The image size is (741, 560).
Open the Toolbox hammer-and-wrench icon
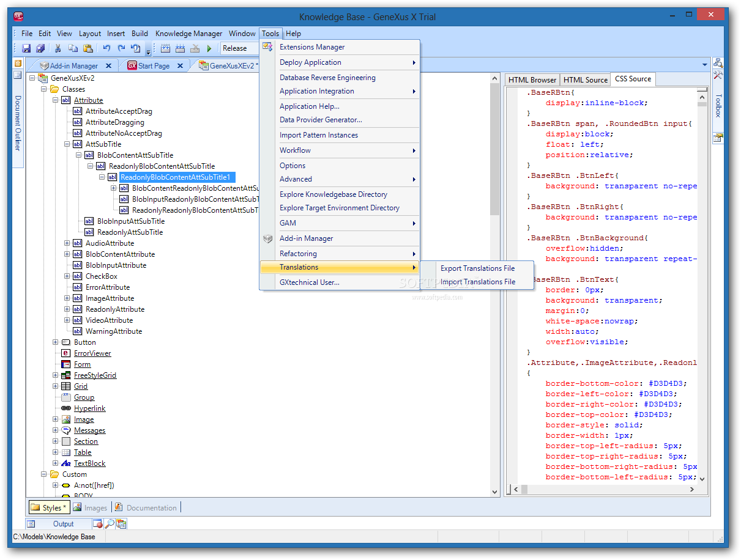coord(718,75)
